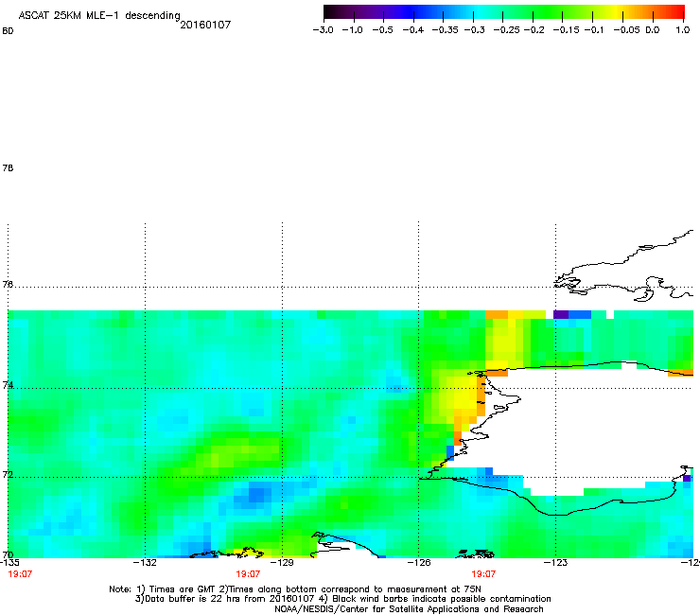
Task: Select the '-132' longitude axis label
Action: (x=145, y=562)
